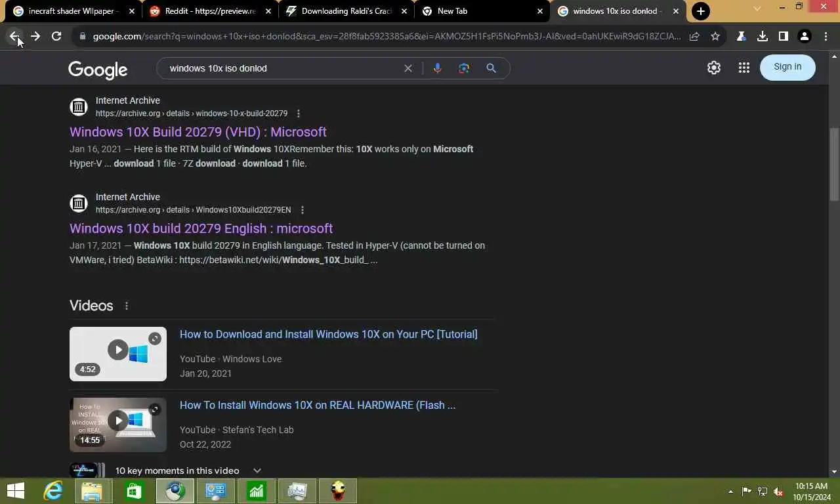The image size is (840, 504).
Task: Switch to the Reddit preview tab
Action: [210, 11]
